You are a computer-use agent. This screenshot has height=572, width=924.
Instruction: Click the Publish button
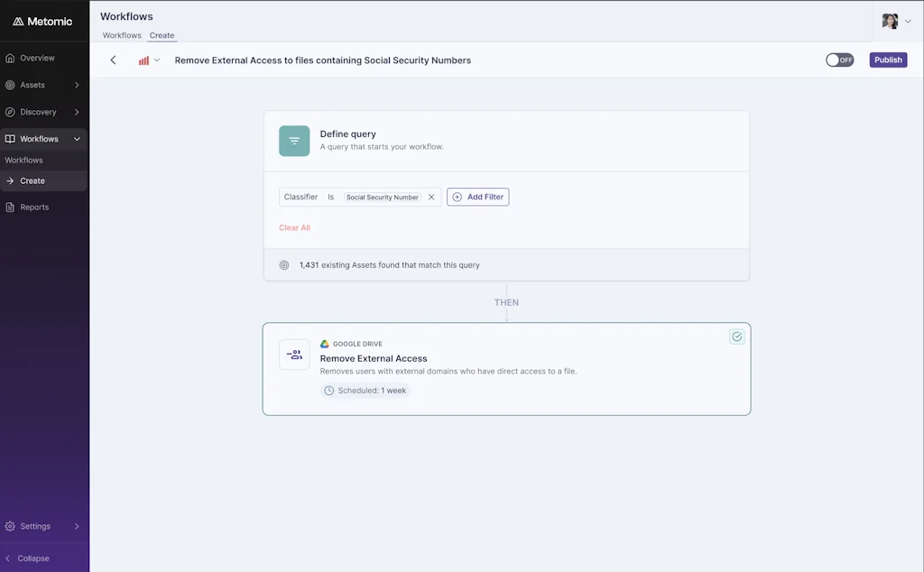coord(888,60)
